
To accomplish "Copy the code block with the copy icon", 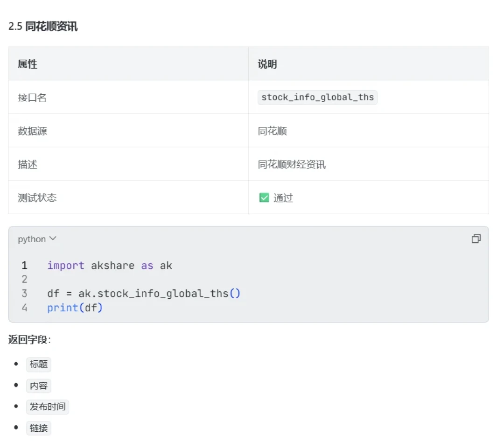I will pyautogui.click(x=476, y=239).
